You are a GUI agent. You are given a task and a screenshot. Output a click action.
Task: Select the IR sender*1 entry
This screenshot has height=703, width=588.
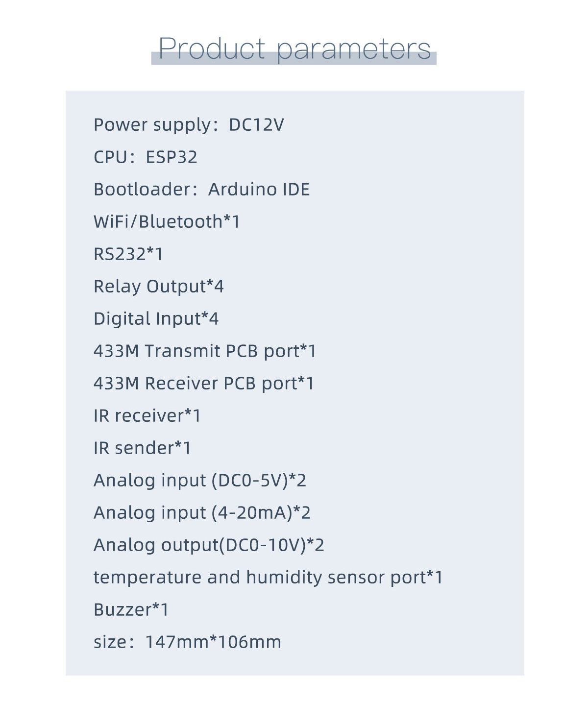[x=142, y=448]
